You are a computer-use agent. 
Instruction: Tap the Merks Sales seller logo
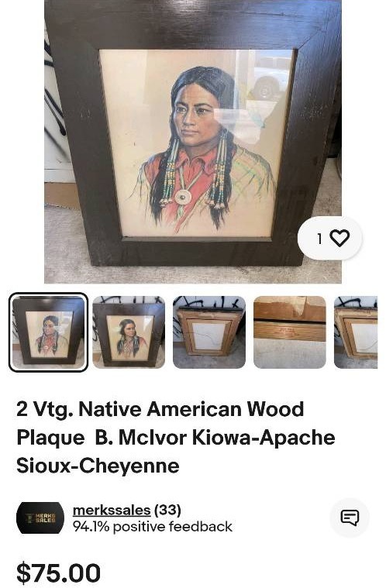[x=40, y=518]
